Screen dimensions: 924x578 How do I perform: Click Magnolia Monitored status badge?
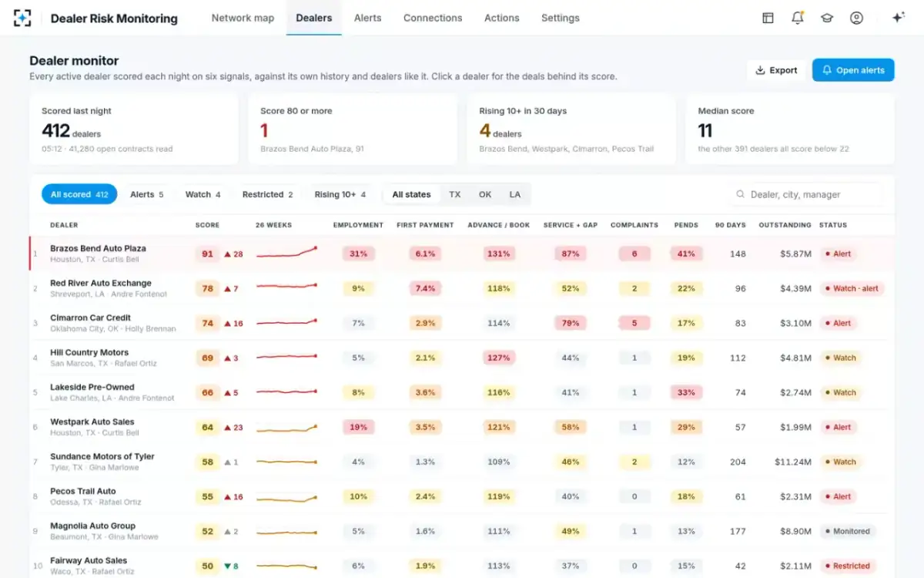[847, 531]
